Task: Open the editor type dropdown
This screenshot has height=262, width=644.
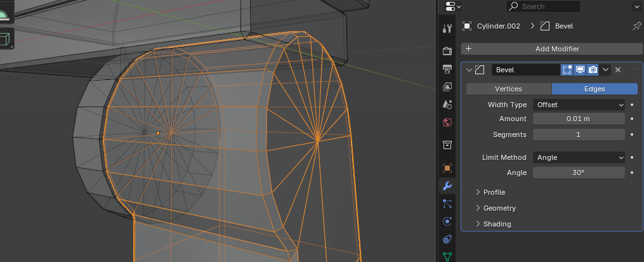Action: point(453,6)
